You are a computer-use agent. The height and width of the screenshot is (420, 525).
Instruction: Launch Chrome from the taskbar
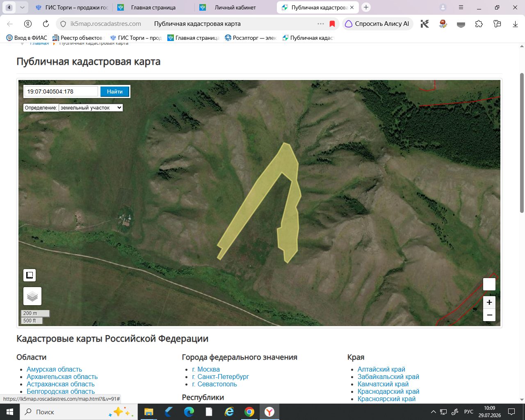point(249,412)
